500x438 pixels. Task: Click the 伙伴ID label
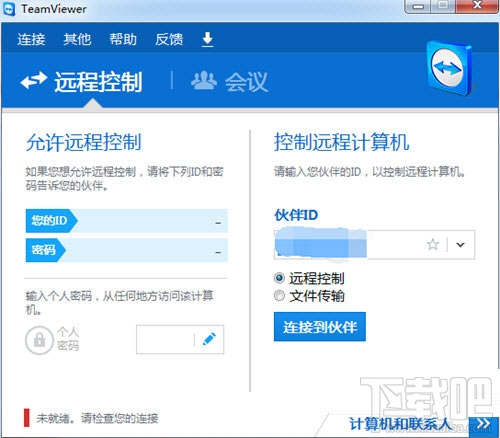click(x=296, y=215)
